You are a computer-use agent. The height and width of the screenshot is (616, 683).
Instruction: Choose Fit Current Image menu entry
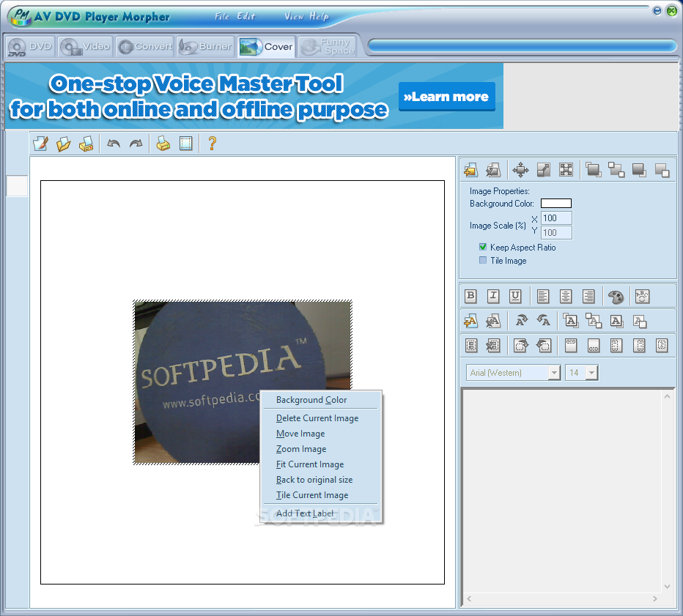click(320, 464)
